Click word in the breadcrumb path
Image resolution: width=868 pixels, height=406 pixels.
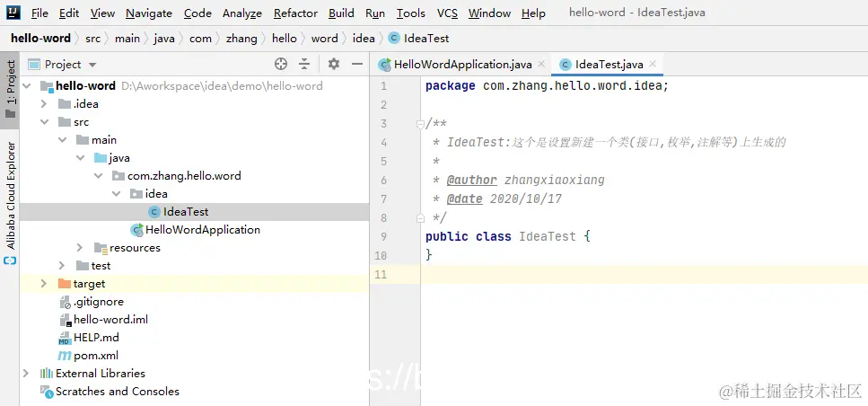click(x=324, y=39)
